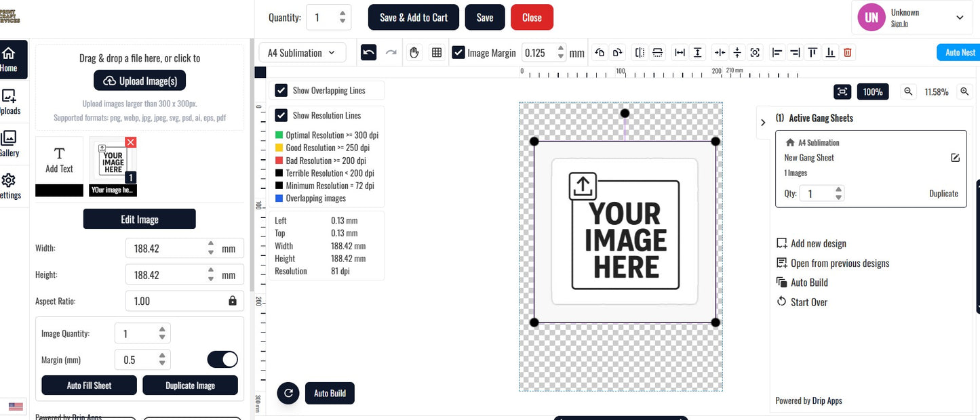Image resolution: width=980 pixels, height=420 pixels.
Task: Open the Unknown user account dropdown
Action: [912, 18]
